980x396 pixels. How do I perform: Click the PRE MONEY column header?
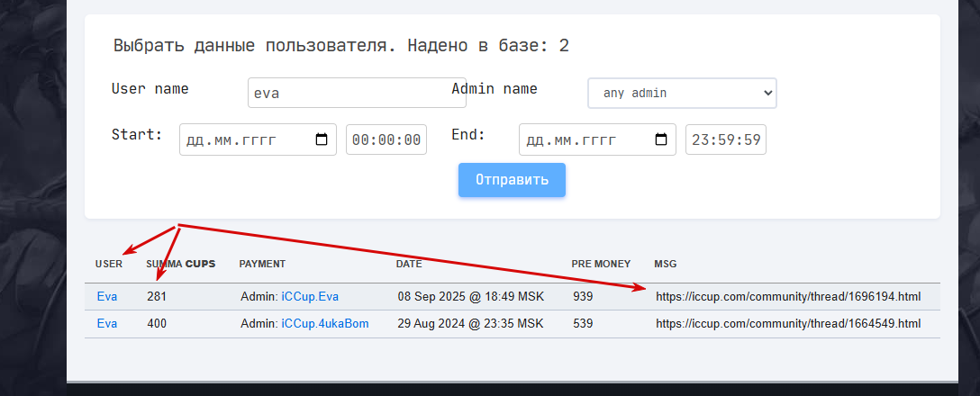[601, 265]
